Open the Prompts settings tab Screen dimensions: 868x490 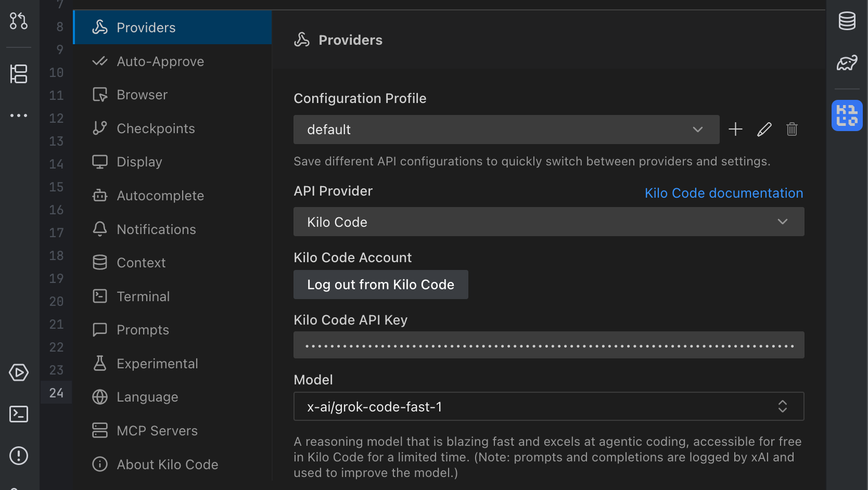[x=173, y=330]
